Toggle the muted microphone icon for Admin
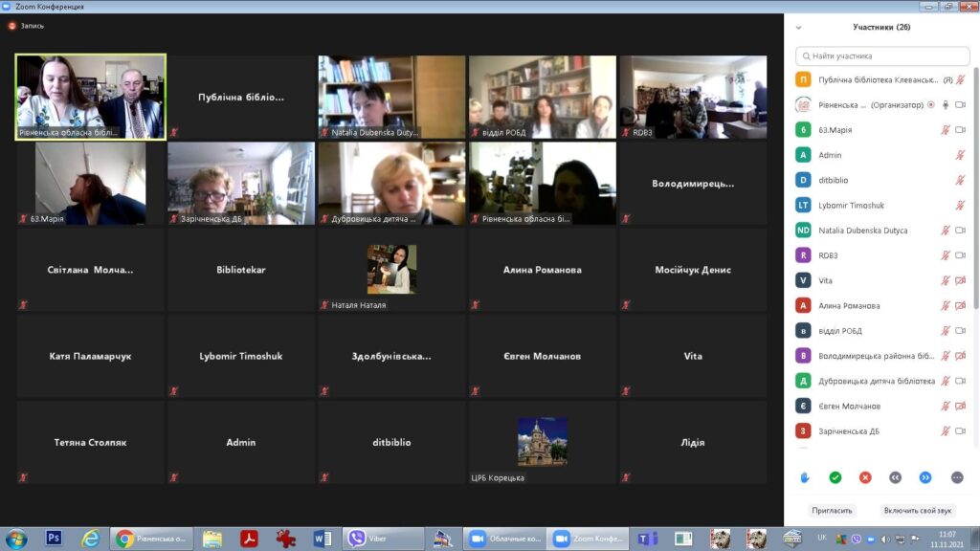 point(960,155)
